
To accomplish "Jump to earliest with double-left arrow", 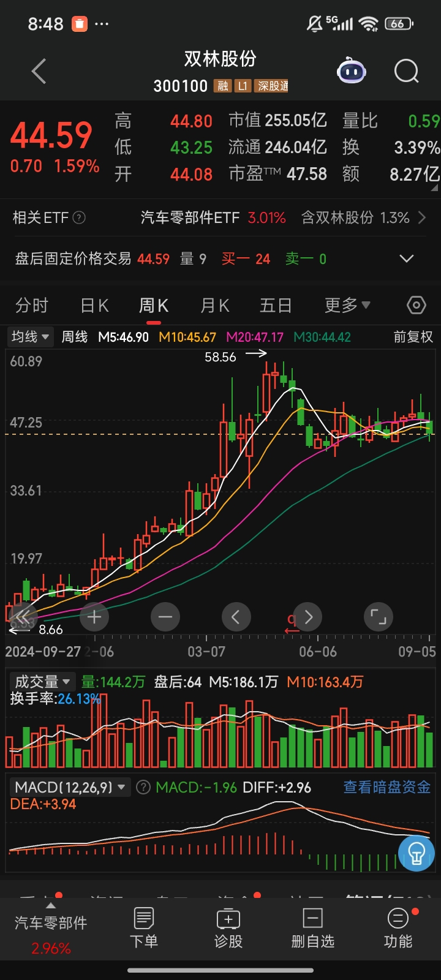I will tap(23, 617).
